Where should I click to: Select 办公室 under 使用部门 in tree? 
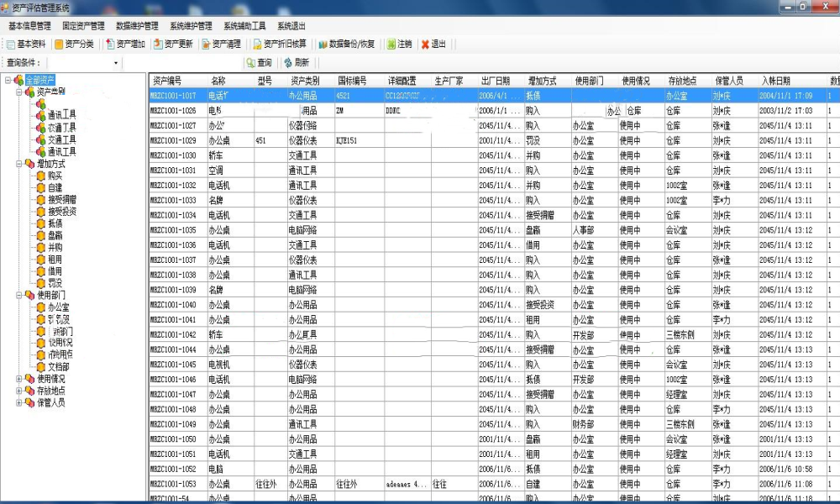[59, 307]
